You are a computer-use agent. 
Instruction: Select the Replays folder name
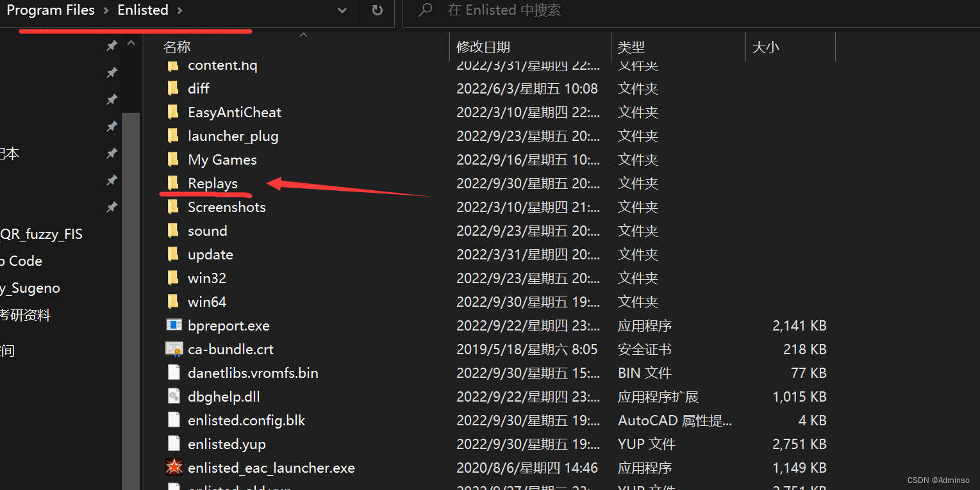213,183
